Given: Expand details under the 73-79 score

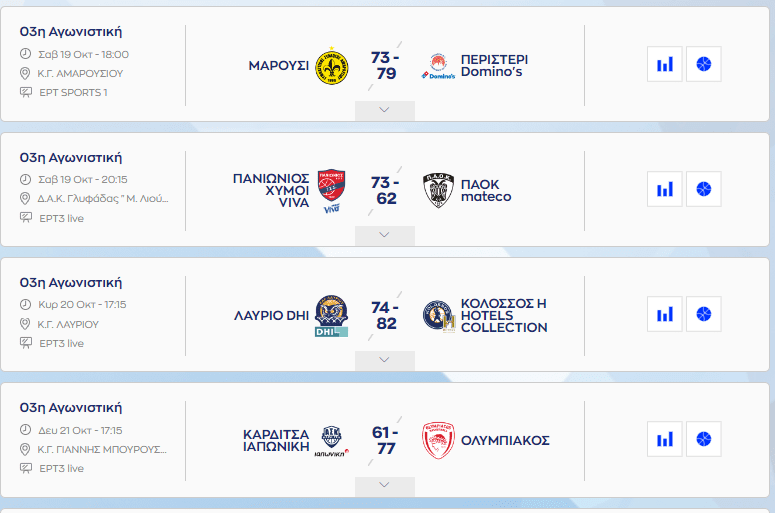Looking at the screenshot, I should pyautogui.click(x=385, y=110).
